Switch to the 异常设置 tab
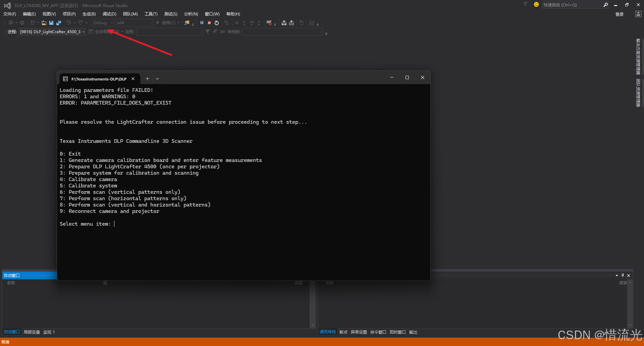Image resolution: width=644 pixels, height=346 pixels. pos(359,332)
